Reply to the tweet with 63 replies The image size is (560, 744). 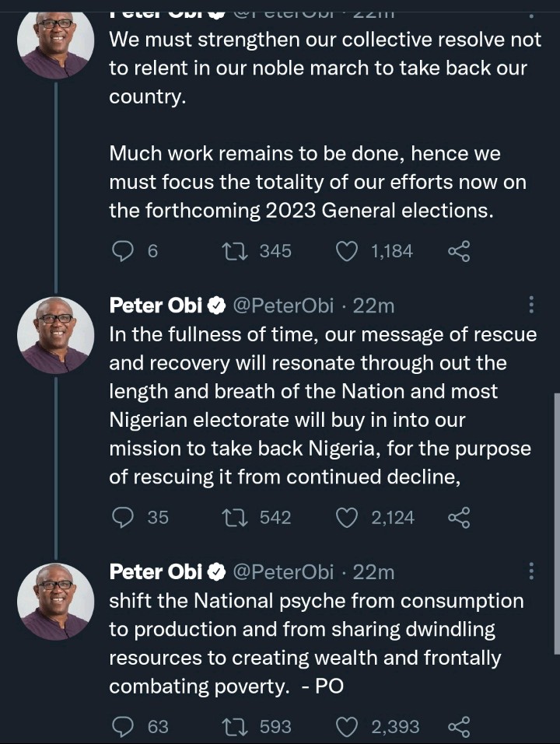pos(123,727)
